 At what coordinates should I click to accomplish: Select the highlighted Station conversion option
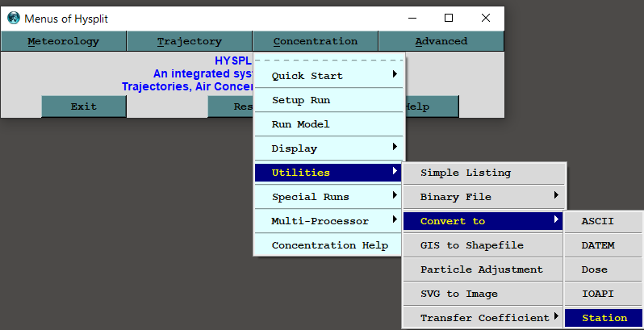point(604,318)
